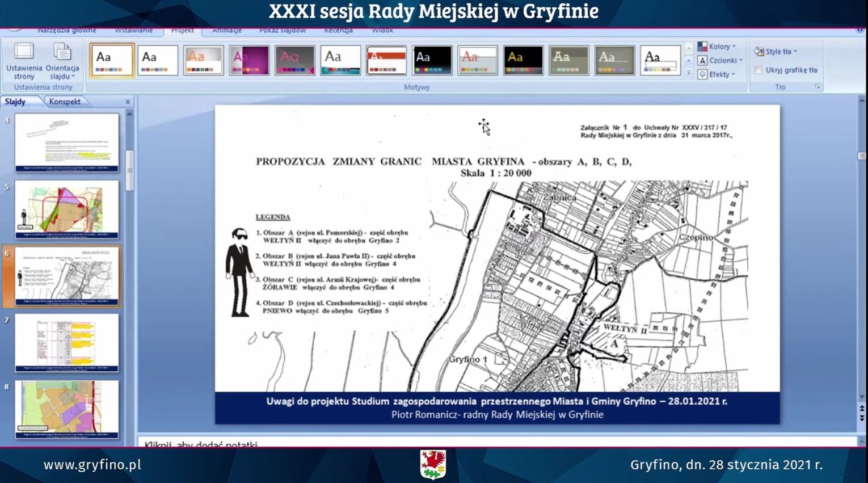
Task: Select the first highlighted theme thumbnail
Action: pyautogui.click(x=112, y=60)
